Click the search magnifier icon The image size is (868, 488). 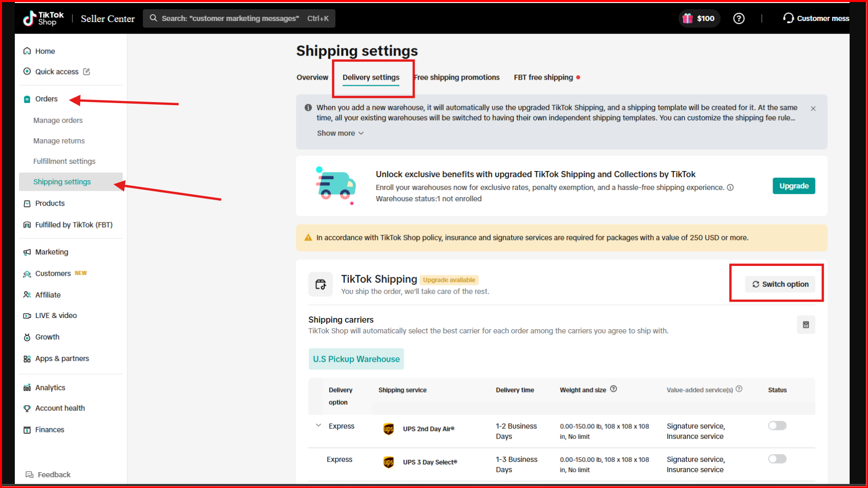153,18
